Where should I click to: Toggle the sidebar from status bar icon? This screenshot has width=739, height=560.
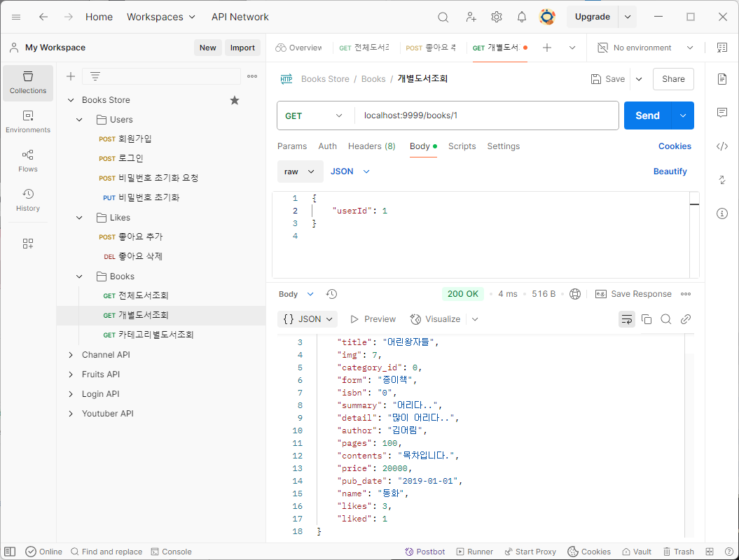[10, 552]
